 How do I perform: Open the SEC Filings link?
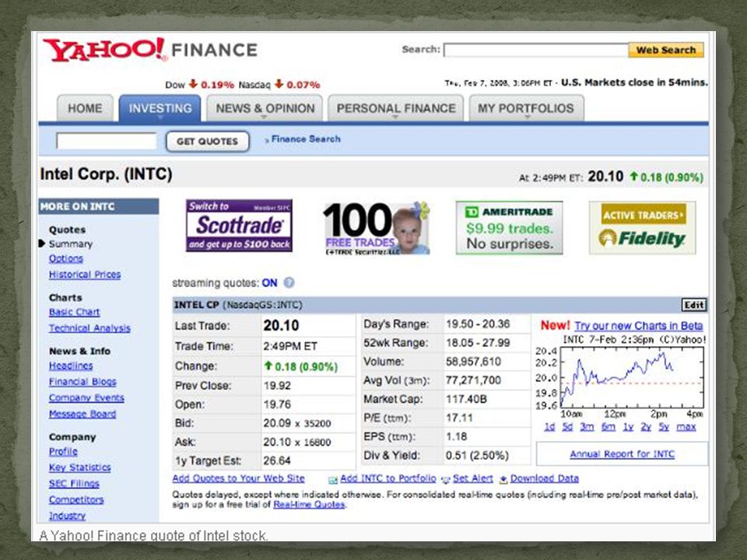coord(74,483)
